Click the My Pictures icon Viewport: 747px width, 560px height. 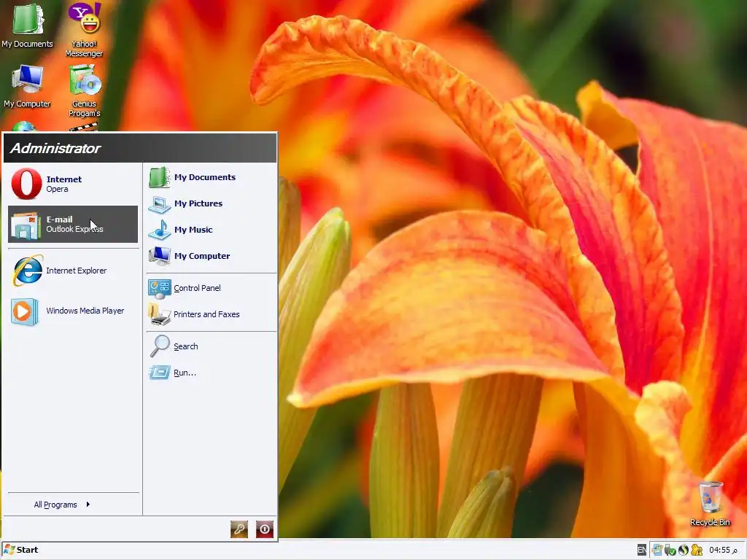160,205
